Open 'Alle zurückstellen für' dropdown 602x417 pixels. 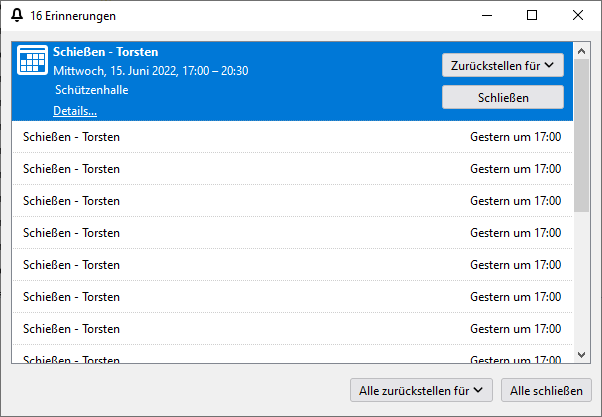pyautogui.click(x=421, y=390)
